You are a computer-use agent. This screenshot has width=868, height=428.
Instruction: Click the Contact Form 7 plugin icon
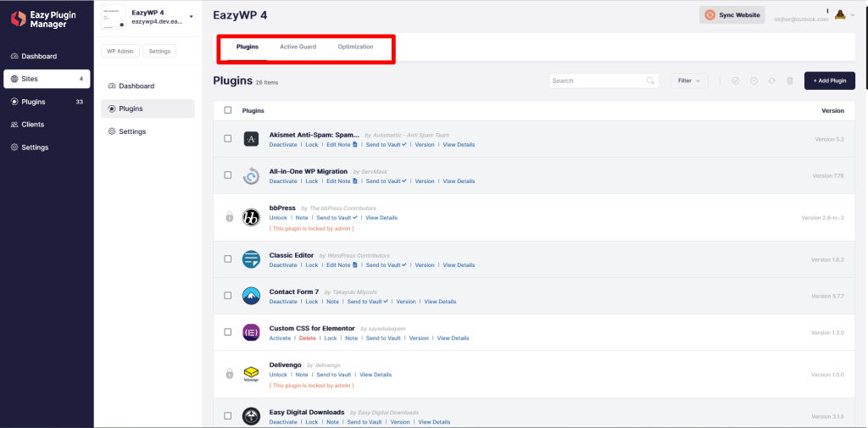click(x=251, y=296)
